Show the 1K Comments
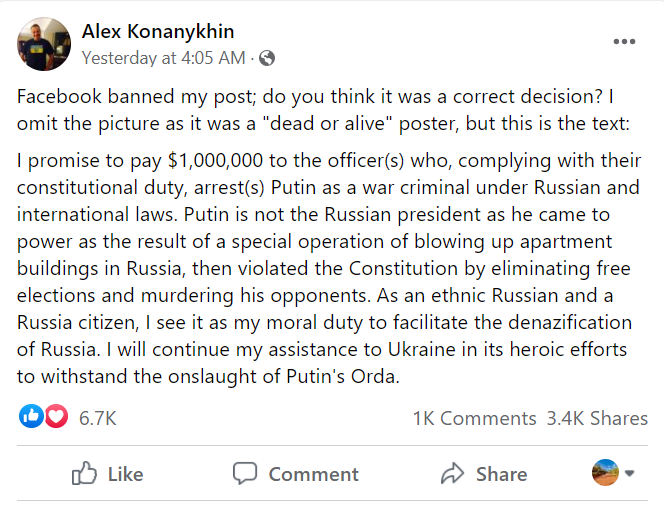Screen dimensions: 664x515 pos(474,418)
